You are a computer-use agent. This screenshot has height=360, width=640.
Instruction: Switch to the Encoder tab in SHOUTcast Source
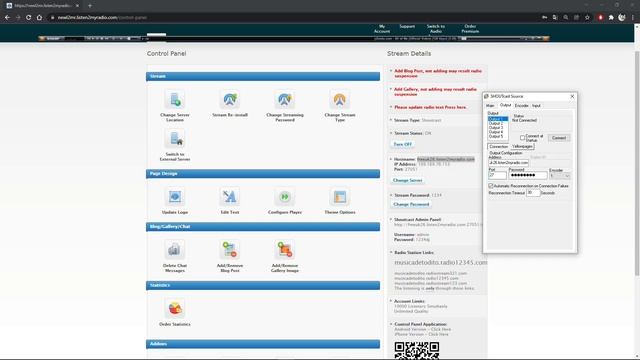(521, 106)
